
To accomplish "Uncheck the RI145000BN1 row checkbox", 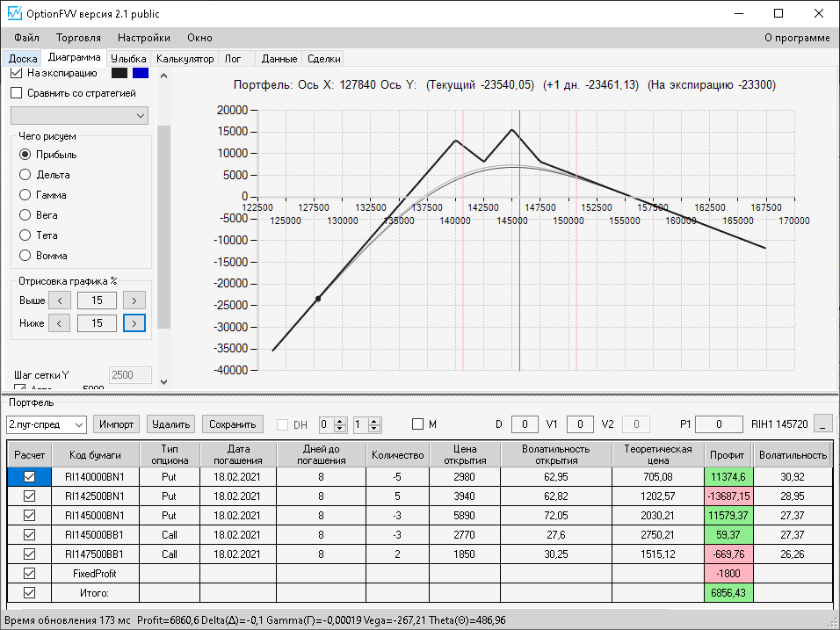I will click(x=30, y=516).
